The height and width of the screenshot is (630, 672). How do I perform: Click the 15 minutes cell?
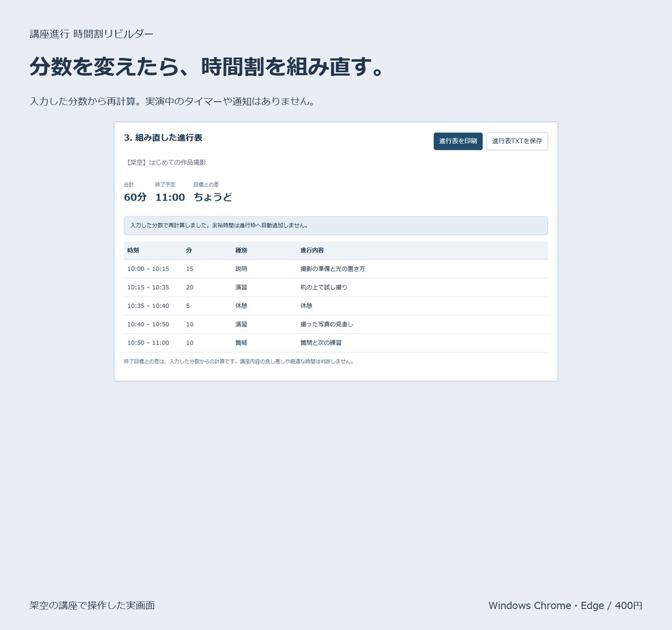[190, 268]
